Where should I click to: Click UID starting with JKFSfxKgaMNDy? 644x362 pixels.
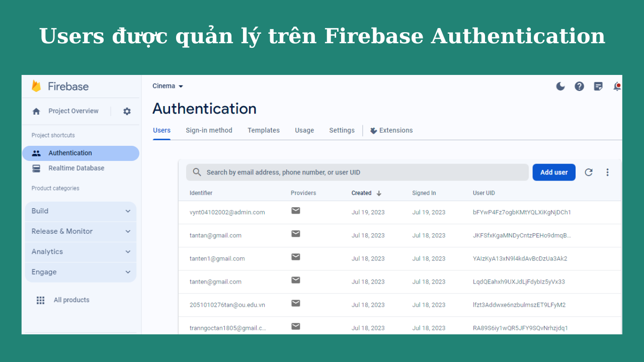click(522, 236)
